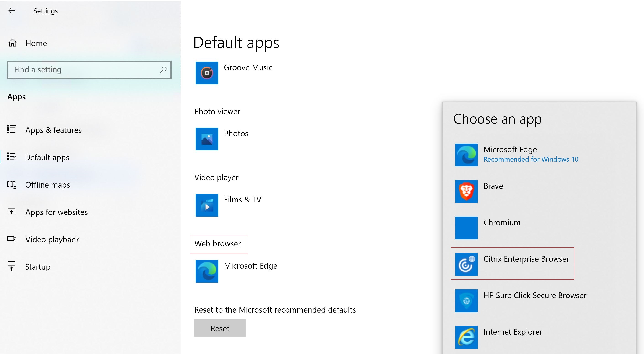Open Startup settings page
Screen dimensions: 644x354
pyautogui.click(x=37, y=266)
